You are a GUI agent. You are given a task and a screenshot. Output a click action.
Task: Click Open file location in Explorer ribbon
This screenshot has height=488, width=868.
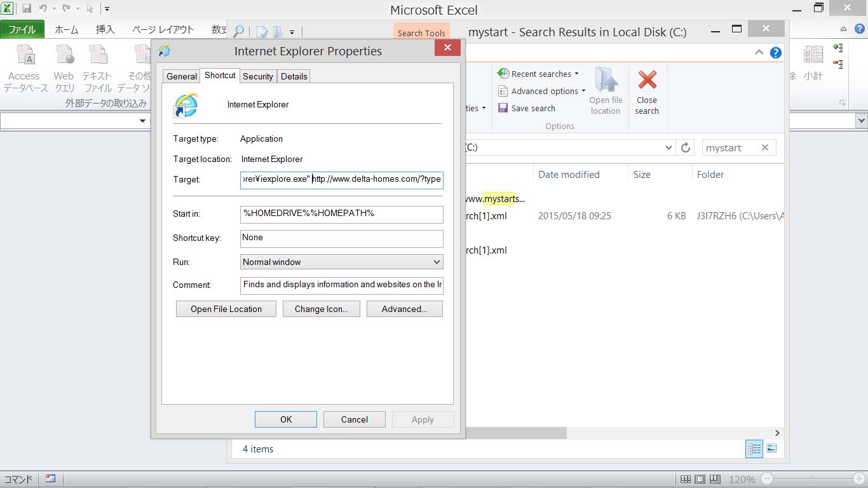point(606,91)
